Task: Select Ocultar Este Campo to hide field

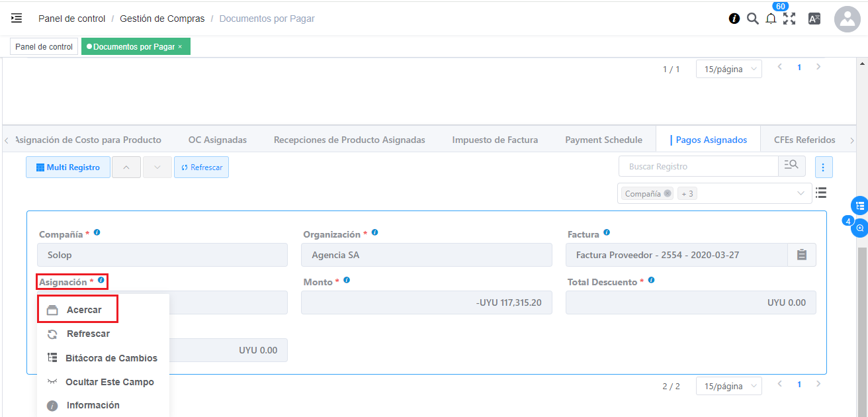Action: click(x=109, y=382)
